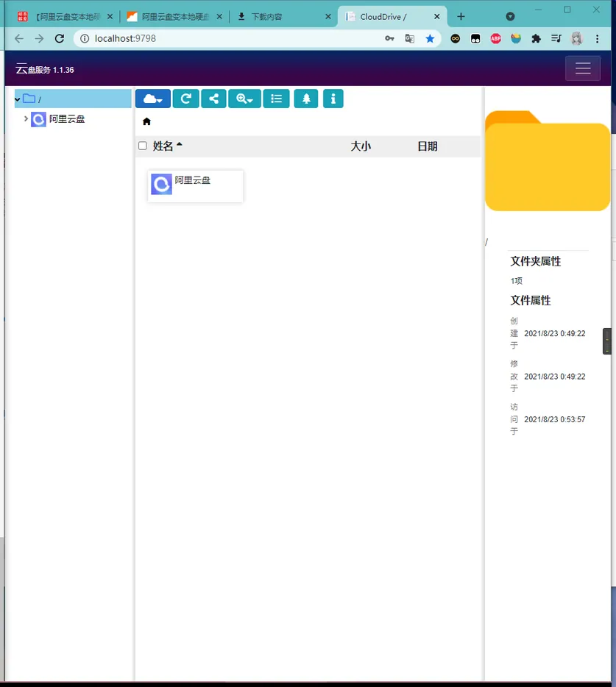Sort files by 日期 column

click(x=428, y=146)
